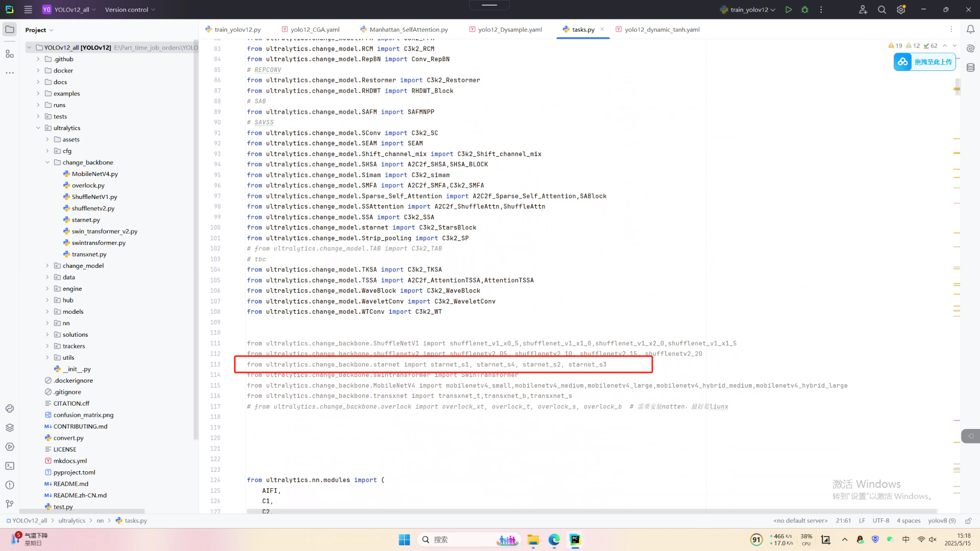Toggle the read-only lock icon in the status bar
This screenshot has height=551, width=980.
(968, 521)
